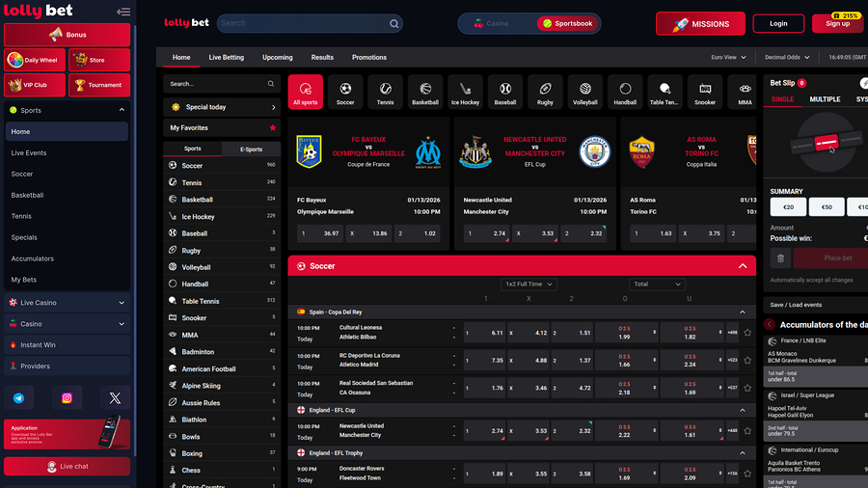Select the All sports category icon
Image resolution: width=868 pixels, height=488 pixels.
[306, 92]
